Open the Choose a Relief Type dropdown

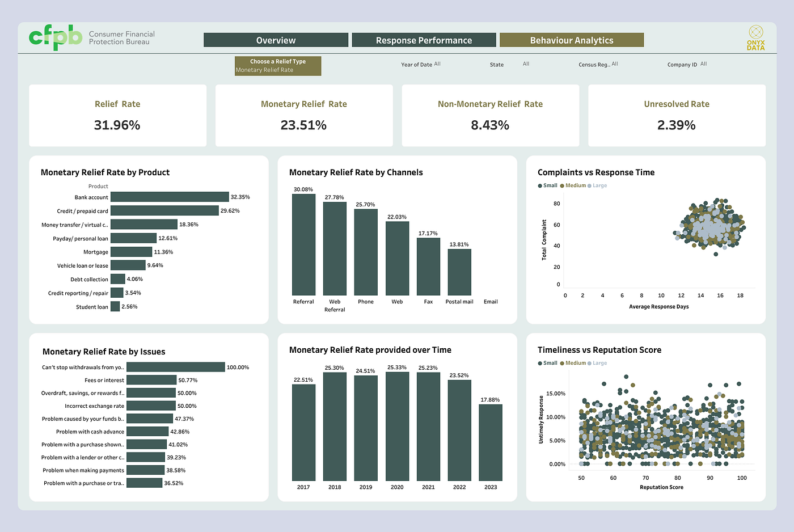[x=278, y=66]
